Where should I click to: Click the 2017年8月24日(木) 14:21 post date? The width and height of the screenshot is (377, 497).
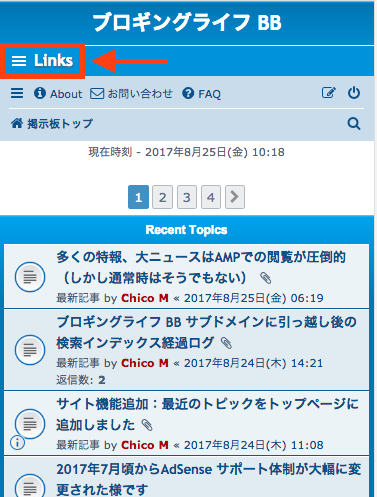pyautogui.click(x=254, y=363)
